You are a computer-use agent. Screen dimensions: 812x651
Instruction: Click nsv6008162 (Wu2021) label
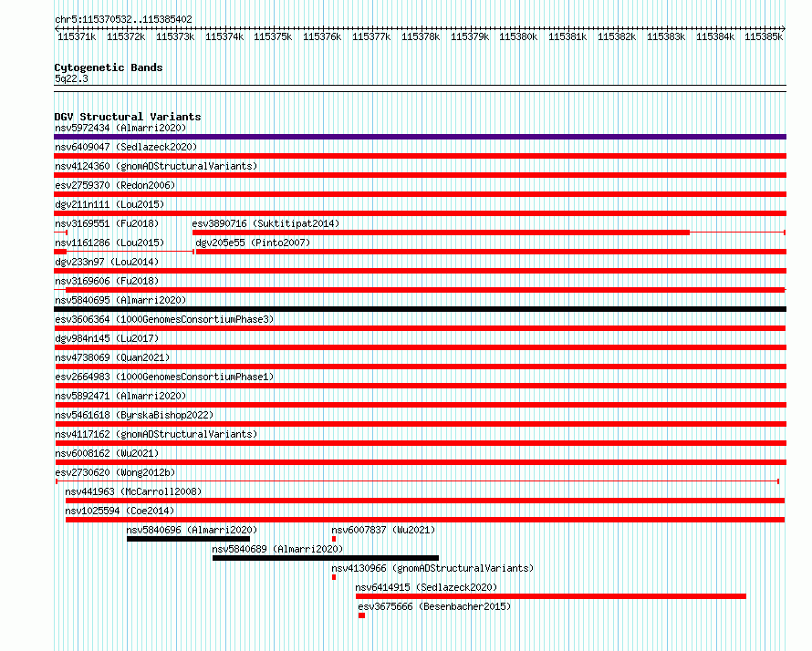click(107, 453)
